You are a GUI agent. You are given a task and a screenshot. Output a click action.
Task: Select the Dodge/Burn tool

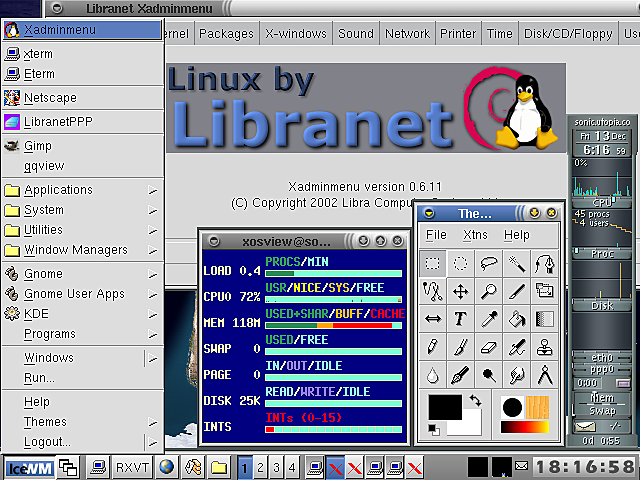[x=489, y=375]
